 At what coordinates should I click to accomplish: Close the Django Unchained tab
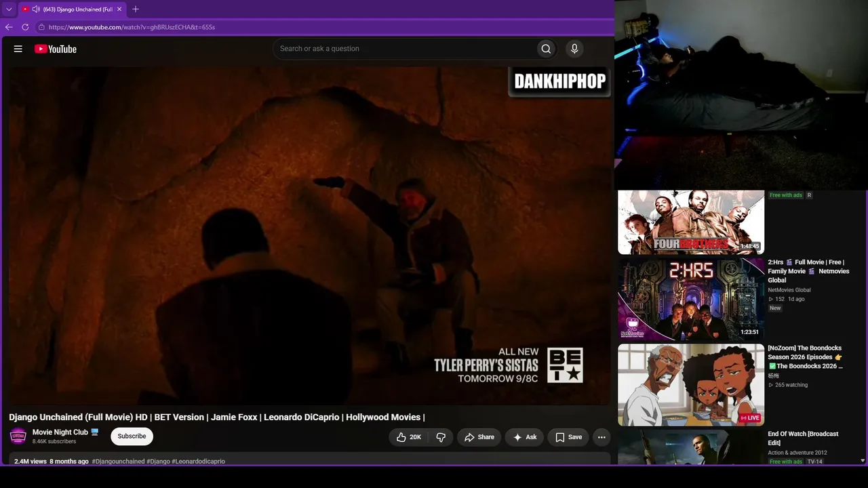[x=119, y=9]
